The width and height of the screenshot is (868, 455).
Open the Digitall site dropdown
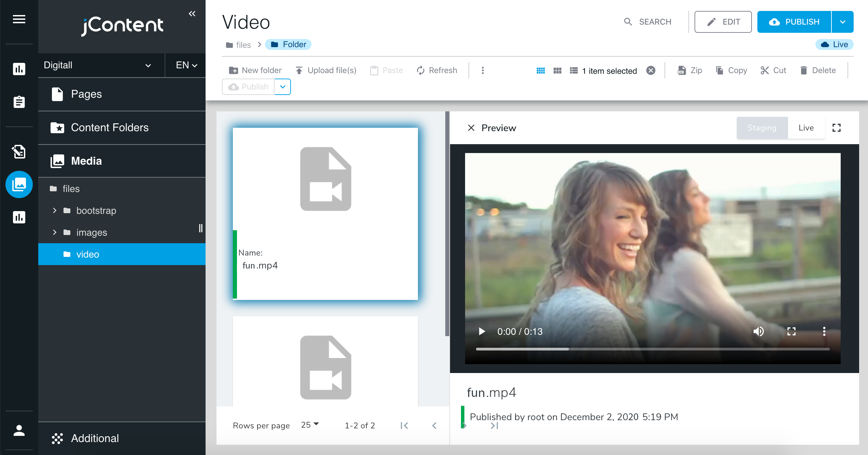tap(98, 65)
